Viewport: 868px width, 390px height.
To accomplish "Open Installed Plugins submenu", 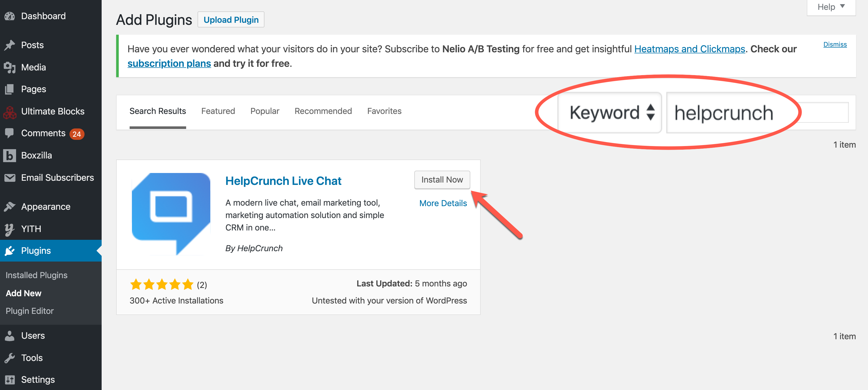I will point(36,275).
